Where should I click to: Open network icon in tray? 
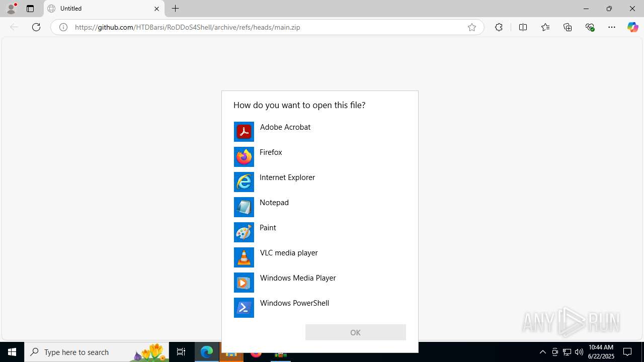(567, 352)
